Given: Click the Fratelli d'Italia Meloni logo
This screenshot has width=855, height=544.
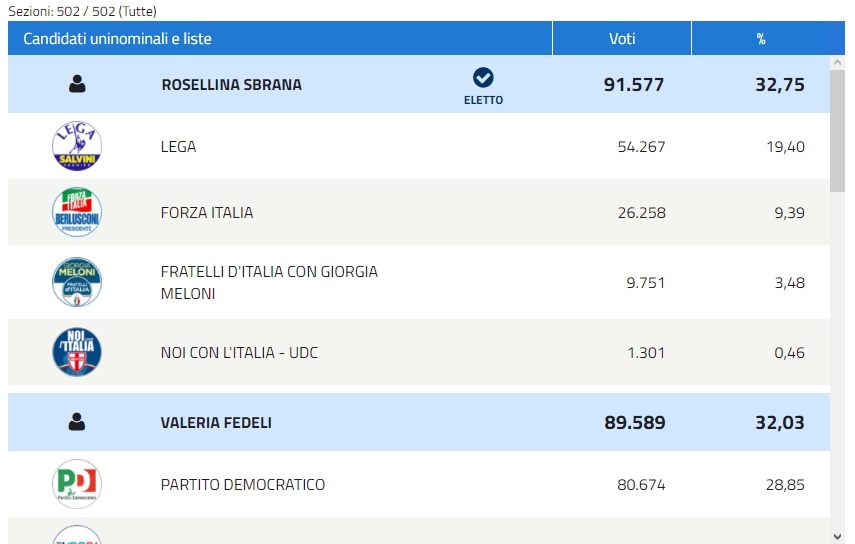Looking at the screenshot, I should 77,282.
